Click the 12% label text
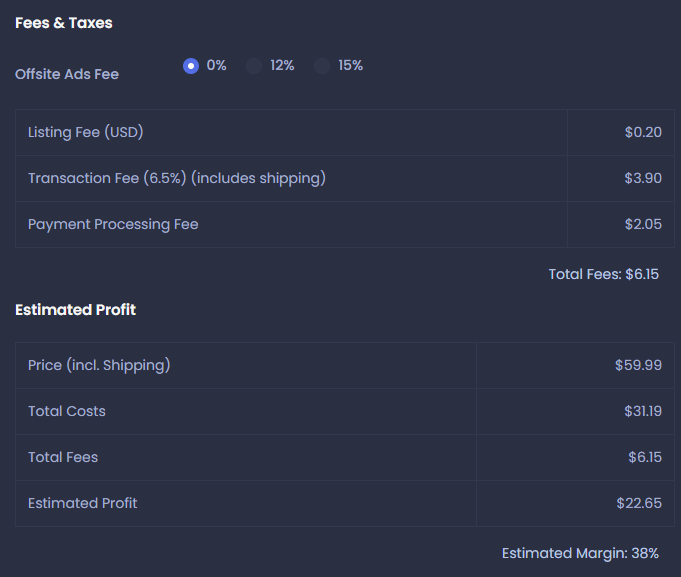The height and width of the screenshot is (577, 681). (282, 66)
